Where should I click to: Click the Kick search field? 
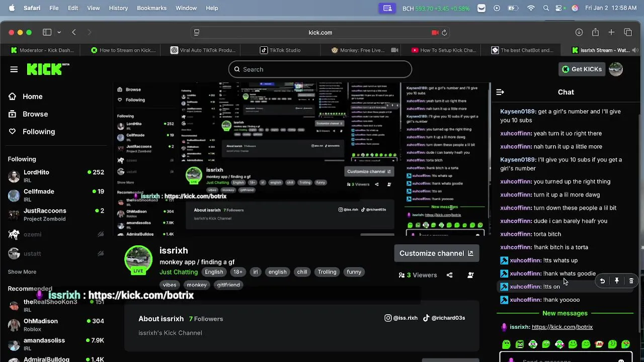[320, 69]
